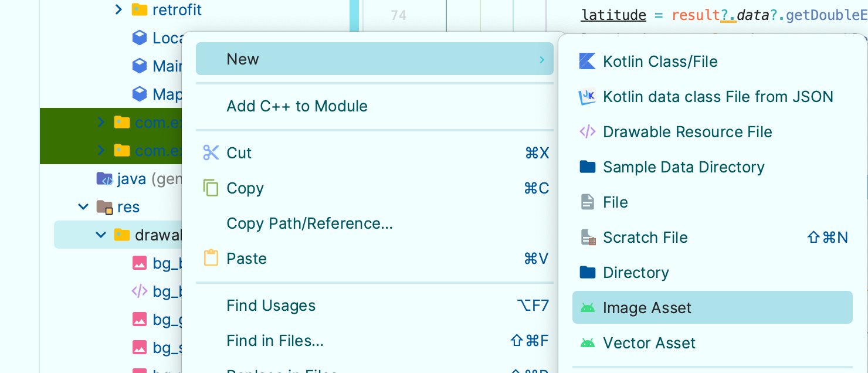This screenshot has height=373, width=868.
Task: Click the class icon beside Main item
Action: pyautogui.click(x=140, y=66)
